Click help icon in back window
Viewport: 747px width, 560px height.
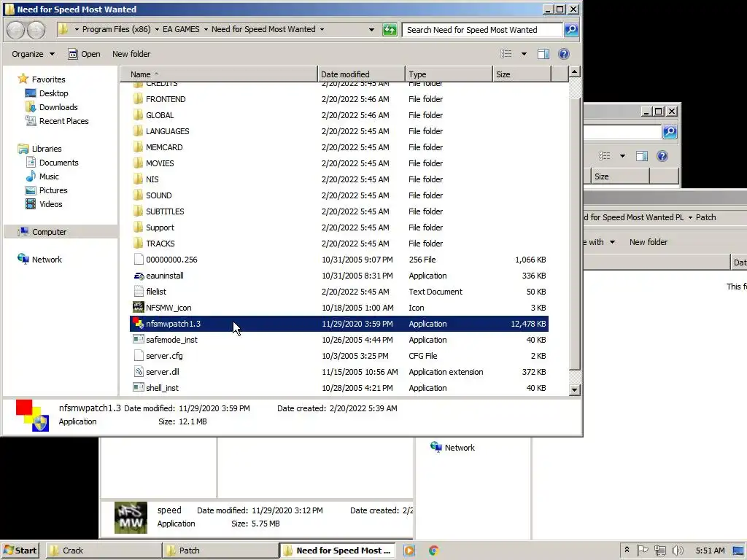(662, 156)
